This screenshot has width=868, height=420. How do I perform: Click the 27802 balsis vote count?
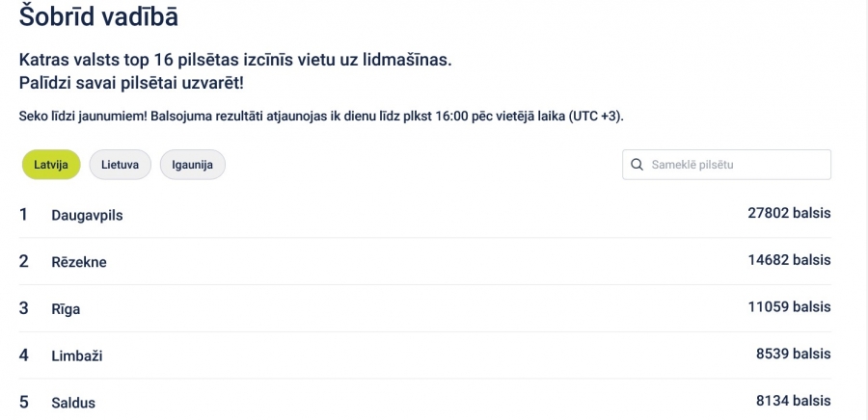(x=789, y=213)
